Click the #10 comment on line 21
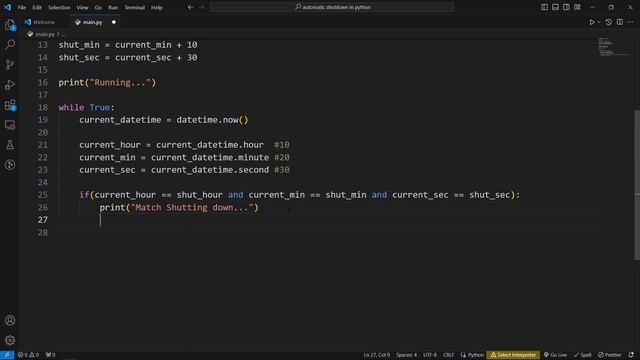 [x=282, y=145]
